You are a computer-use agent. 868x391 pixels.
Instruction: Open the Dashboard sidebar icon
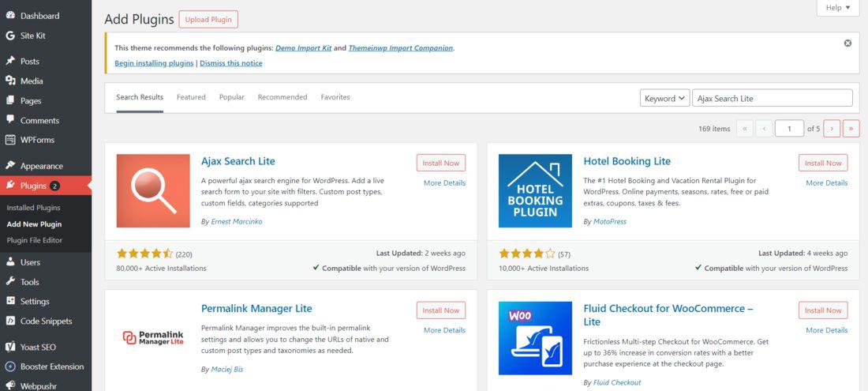[10, 16]
